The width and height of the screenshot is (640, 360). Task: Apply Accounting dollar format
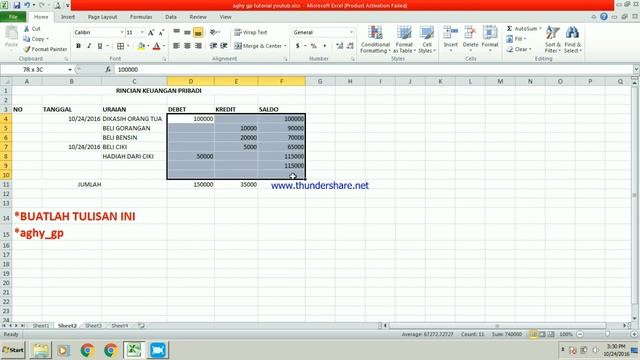(x=298, y=46)
